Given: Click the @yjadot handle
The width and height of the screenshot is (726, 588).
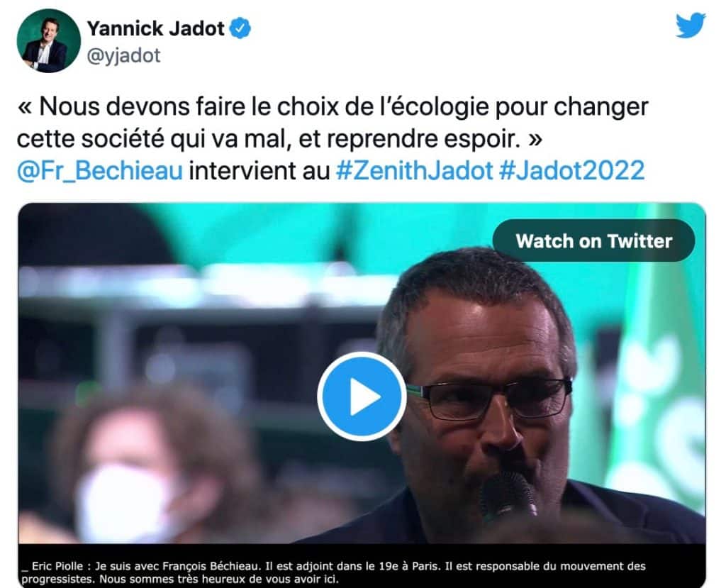Looking at the screenshot, I should 123,55.
